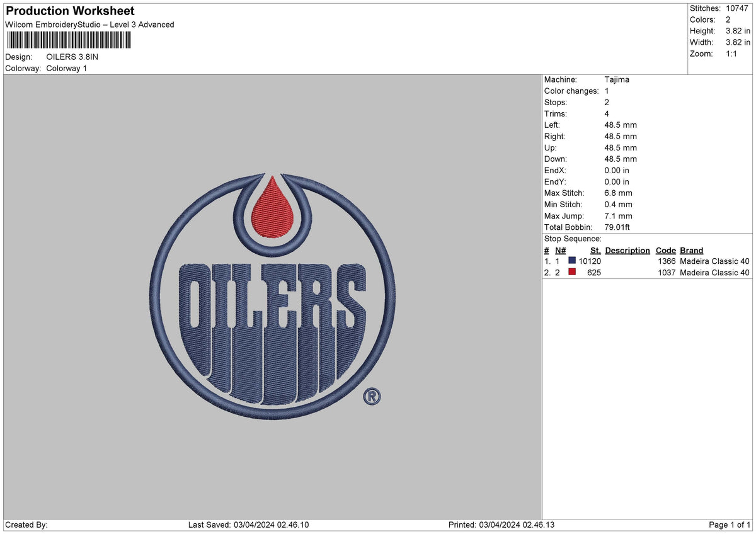Click the 'St.' column header
Viewport: 756px width, 534px height.
(x=595, y=250)
